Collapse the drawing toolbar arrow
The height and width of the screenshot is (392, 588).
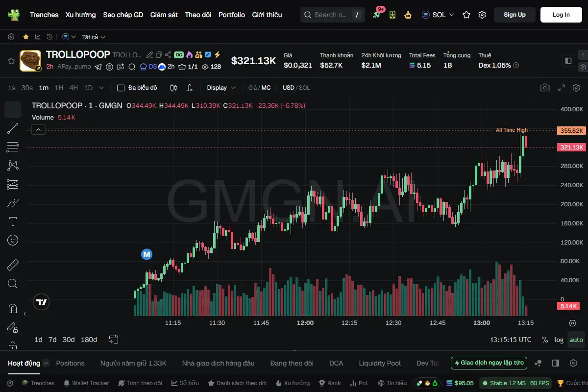pos(24,314)
